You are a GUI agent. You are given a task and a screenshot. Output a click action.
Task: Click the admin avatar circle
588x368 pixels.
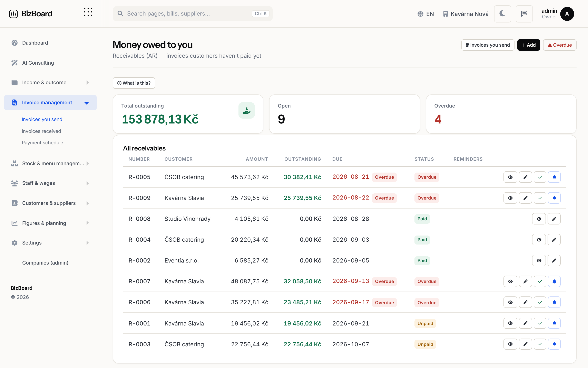click(567, 14)
